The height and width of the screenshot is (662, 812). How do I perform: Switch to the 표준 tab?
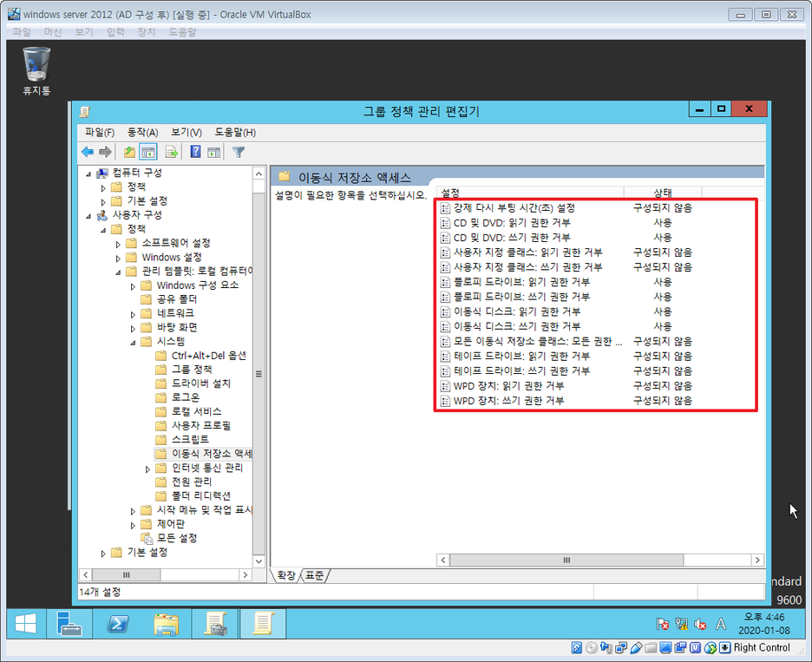click(x=314, y=575)
